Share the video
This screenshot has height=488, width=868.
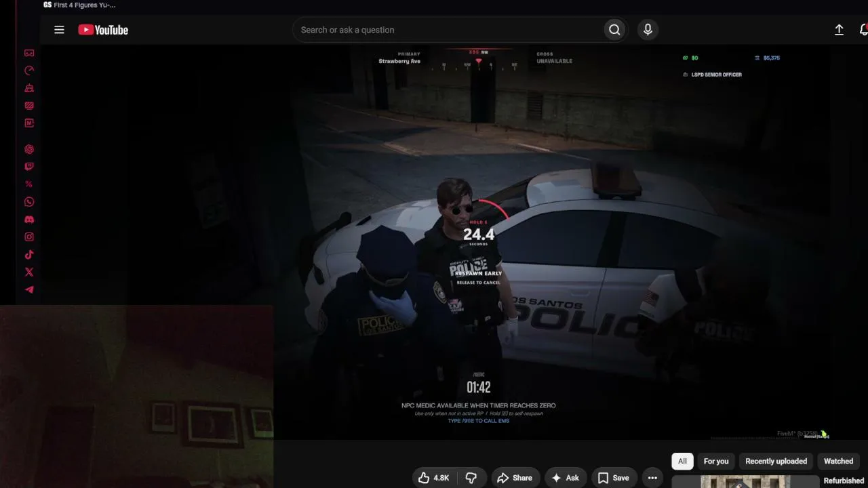(515, 478)
